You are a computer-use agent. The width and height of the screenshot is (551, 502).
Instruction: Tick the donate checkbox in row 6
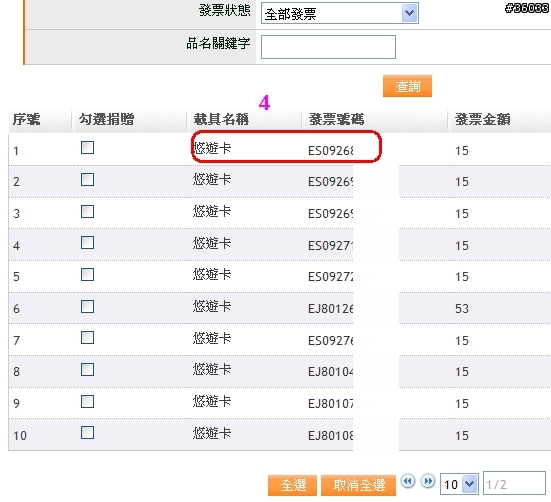point(87,306)
